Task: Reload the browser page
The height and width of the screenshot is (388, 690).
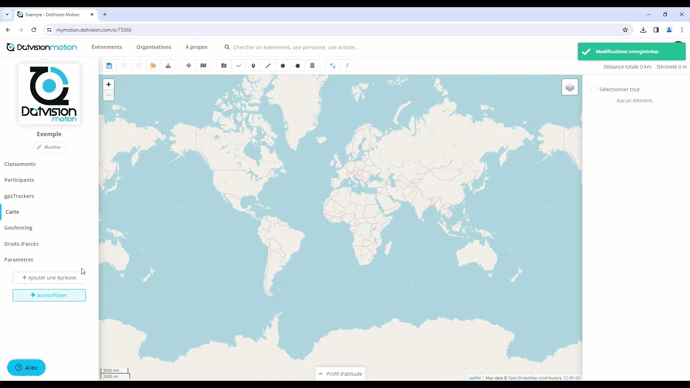Action: point(33,30)
